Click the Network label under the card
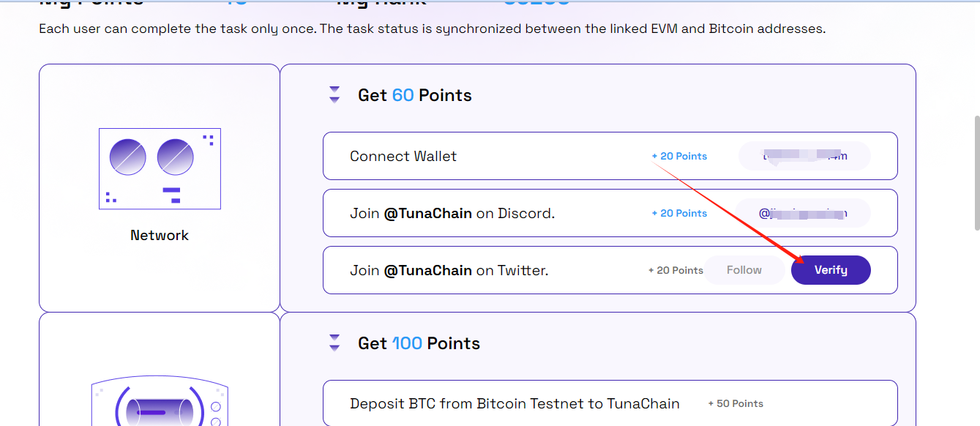980x426 pixels. pos(160,235)
